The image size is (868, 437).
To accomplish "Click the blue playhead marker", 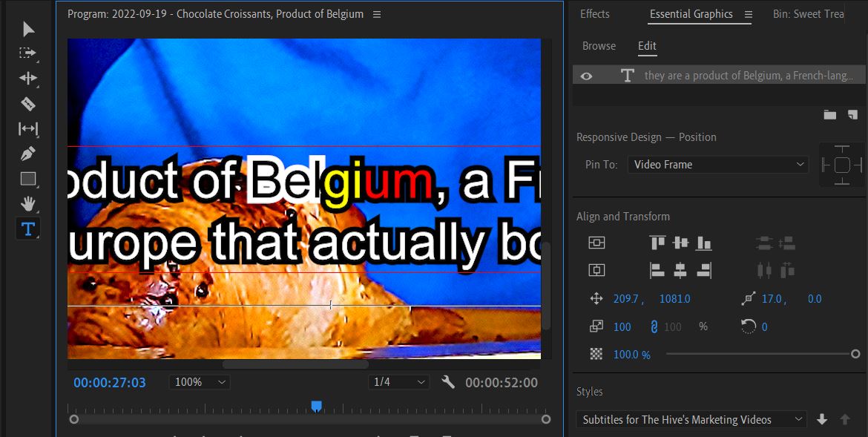I will tap(316, 407).
